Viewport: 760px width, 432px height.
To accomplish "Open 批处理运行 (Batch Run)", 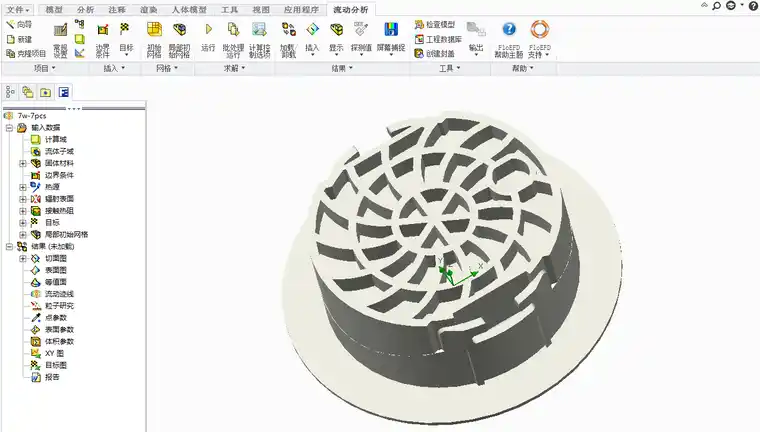I will 233,38.
